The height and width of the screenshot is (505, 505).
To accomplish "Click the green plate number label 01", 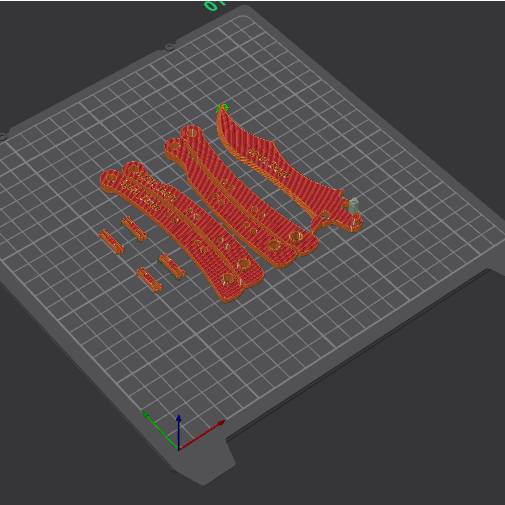I will [x=214, y=5].
